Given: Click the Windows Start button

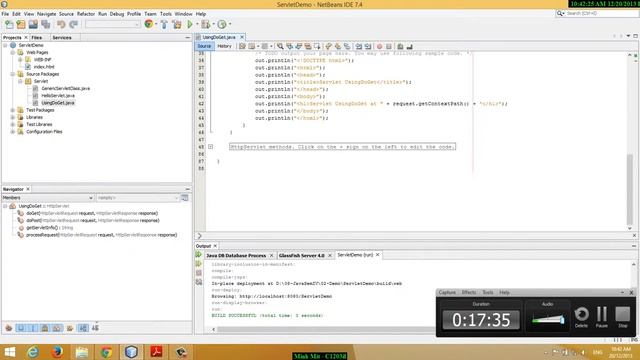Looking at the screenshot, I should pyautogui.click(x=9, y=352).
